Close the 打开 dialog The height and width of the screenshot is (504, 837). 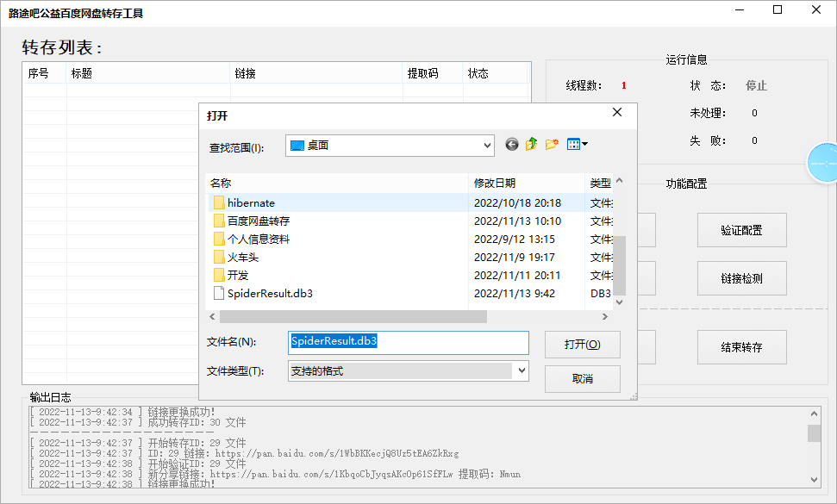[x=617, y=112]
